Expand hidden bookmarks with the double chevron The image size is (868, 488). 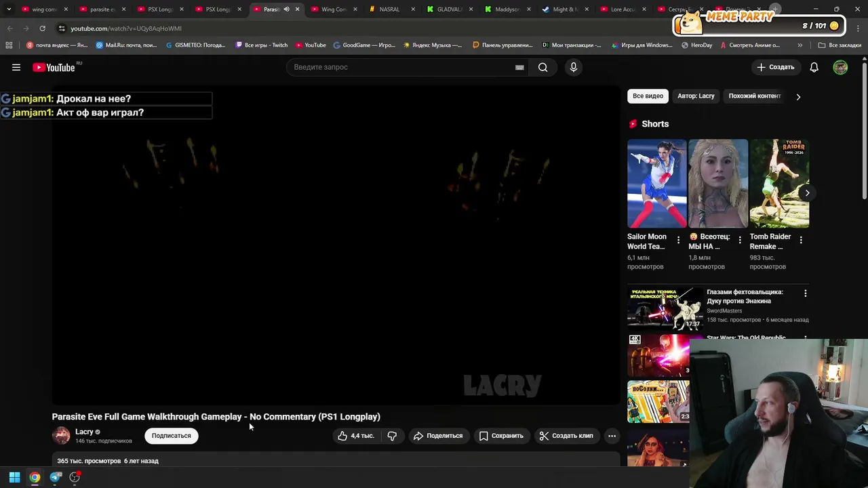tap(800, 45)
